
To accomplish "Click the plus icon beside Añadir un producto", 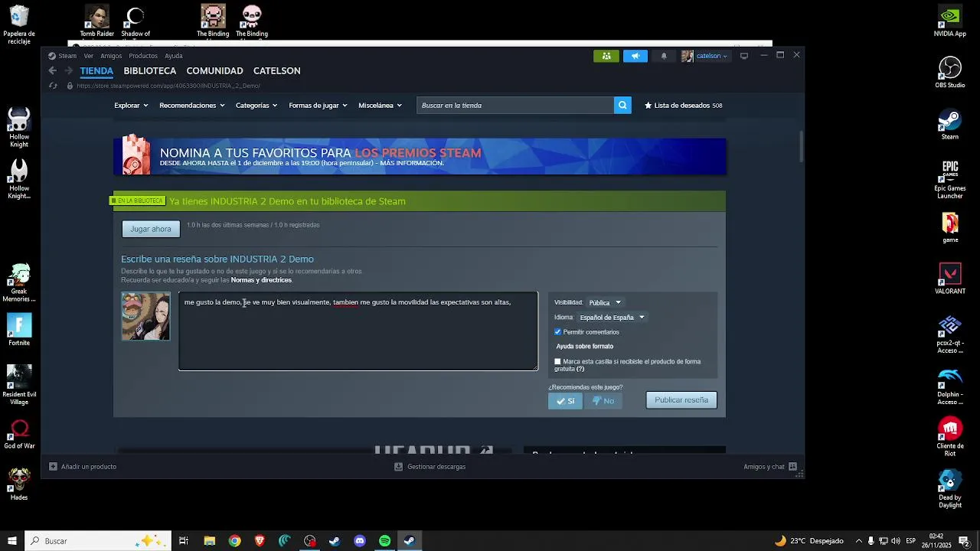I will (53, 466).
